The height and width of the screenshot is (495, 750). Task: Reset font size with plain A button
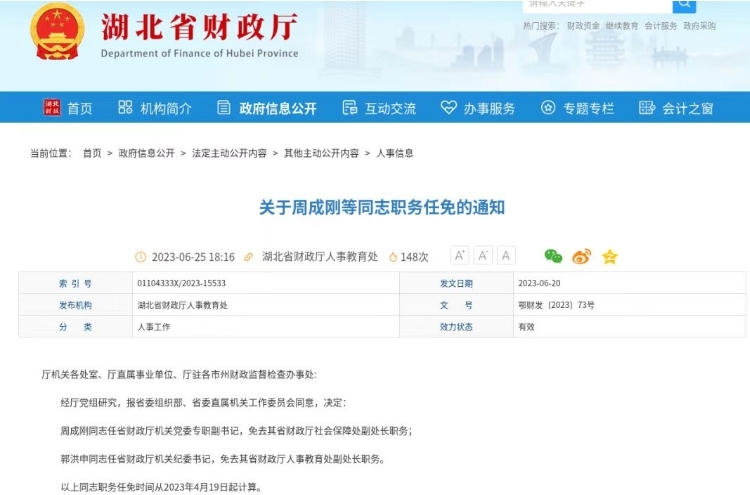[x=506, y=256]
